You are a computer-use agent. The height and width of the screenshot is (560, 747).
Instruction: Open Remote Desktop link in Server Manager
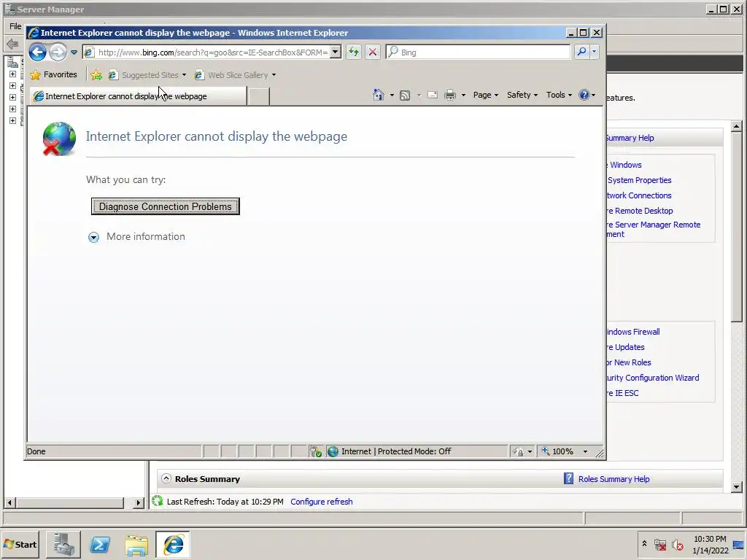pyautogui.click(x=640, y=211)
